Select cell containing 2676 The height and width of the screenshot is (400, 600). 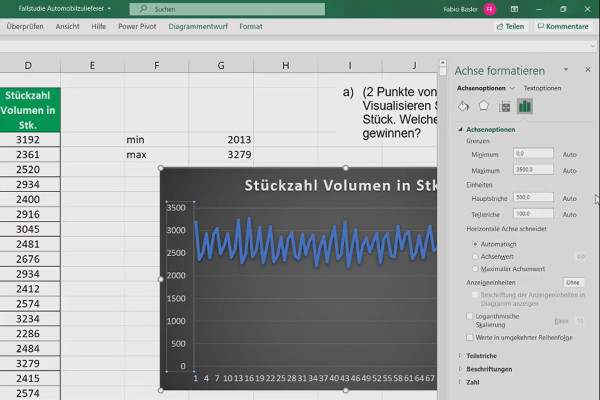coord(30,259)
